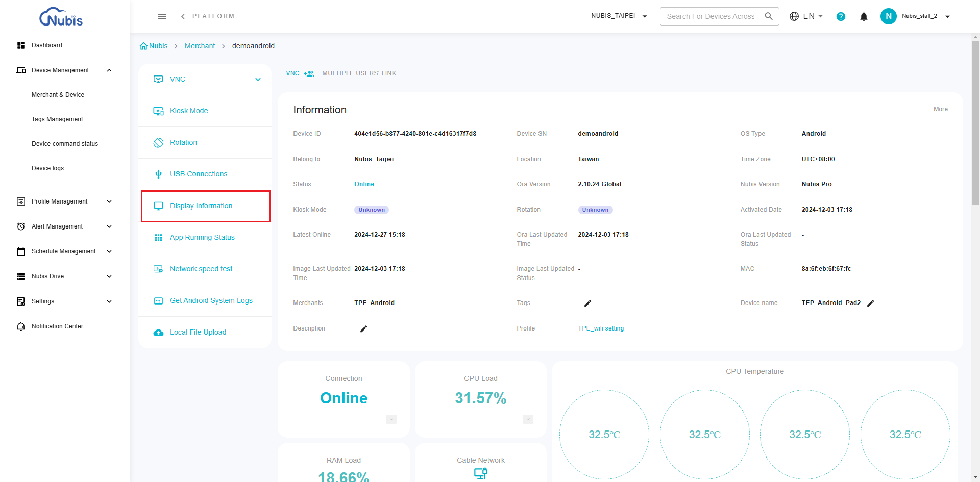Click the back arrow beside PLATFORM
The height and width of the screenshot is (482, 980).
[183, 16]
